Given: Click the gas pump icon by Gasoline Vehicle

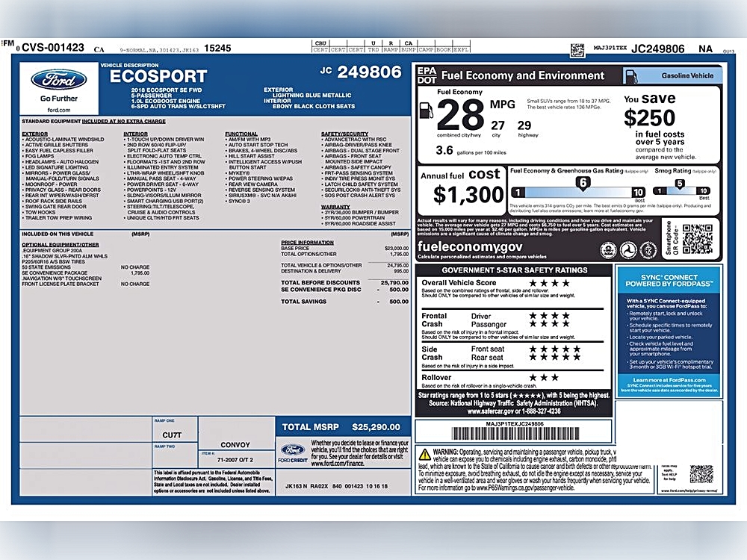Looking at the screenshot, I should (631, 75).
